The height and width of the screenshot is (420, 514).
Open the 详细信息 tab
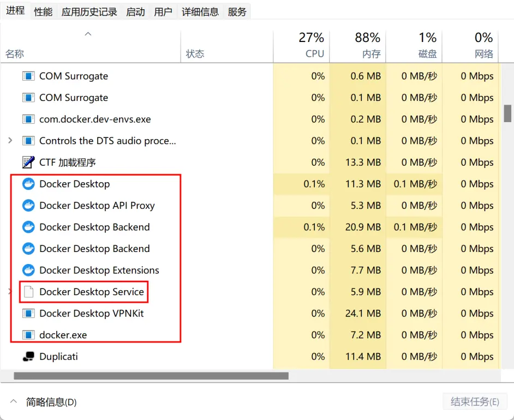pyautogui.click(x=200, y=12)
